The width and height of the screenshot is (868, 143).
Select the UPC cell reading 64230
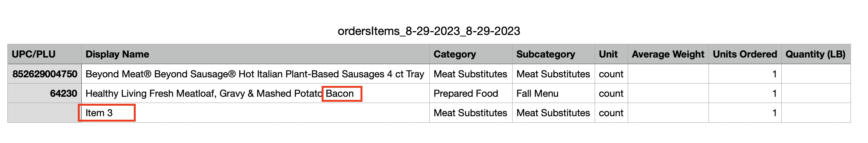click(44, 93)
